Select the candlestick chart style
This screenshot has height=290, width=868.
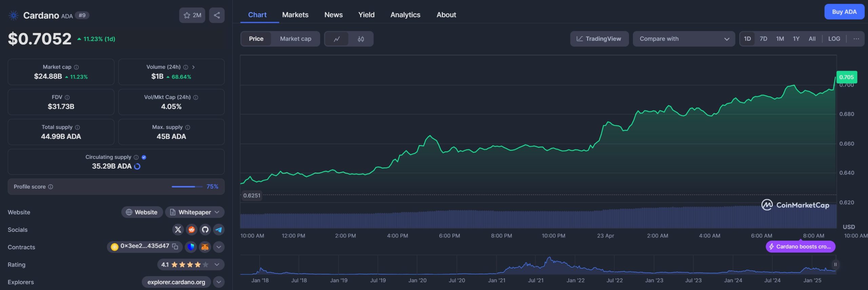pos(361,39)
